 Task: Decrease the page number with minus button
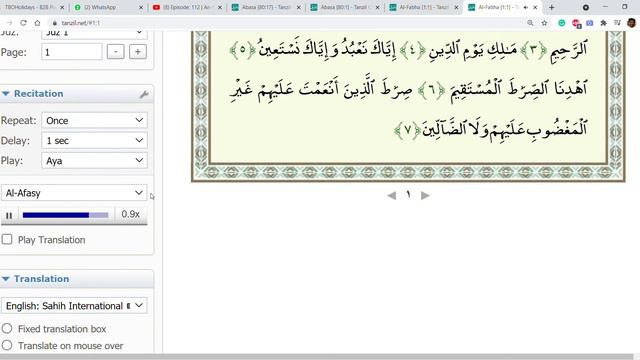click(116, 52)
